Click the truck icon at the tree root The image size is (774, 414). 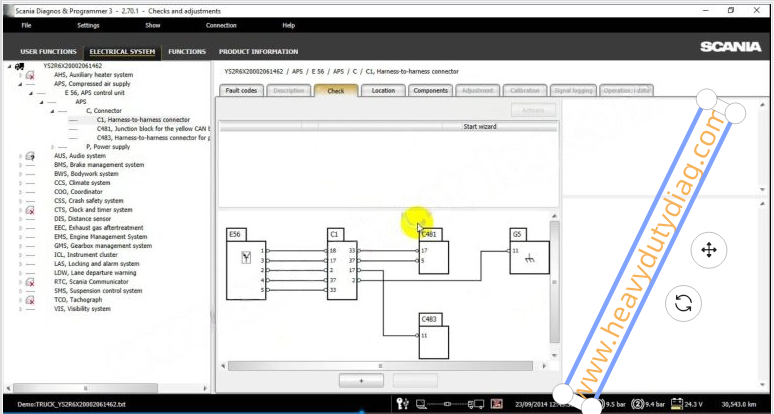(19, 66)
